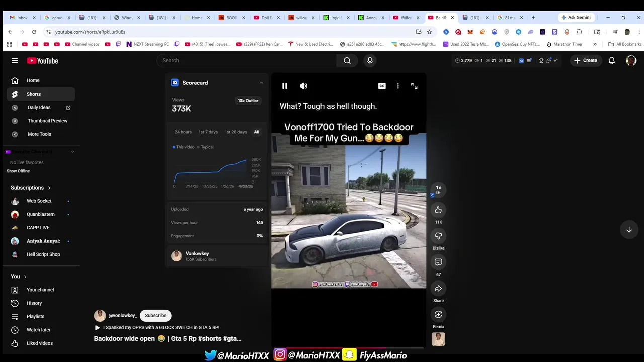Click the search magnifier button

[x=347, y=60]
